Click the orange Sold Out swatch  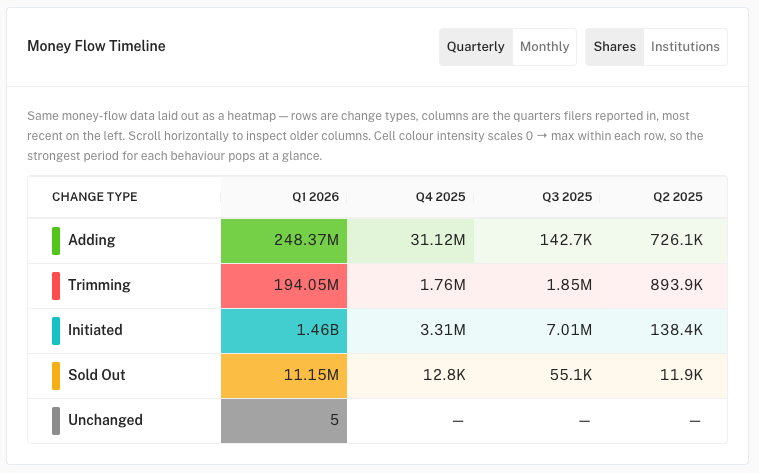(56, 376)
